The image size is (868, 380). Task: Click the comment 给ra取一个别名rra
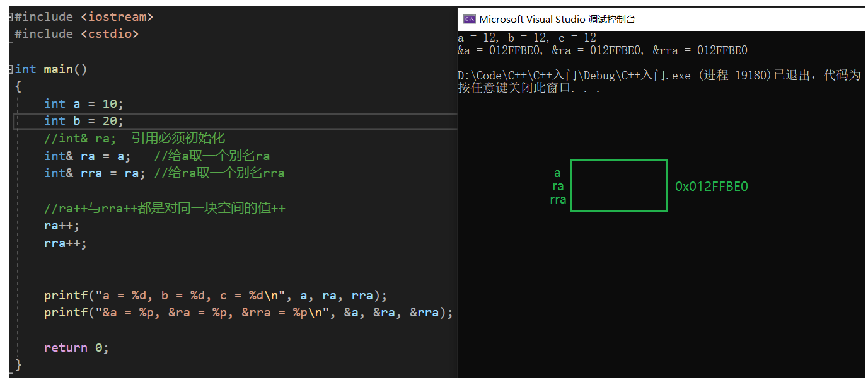pos(219,173)
